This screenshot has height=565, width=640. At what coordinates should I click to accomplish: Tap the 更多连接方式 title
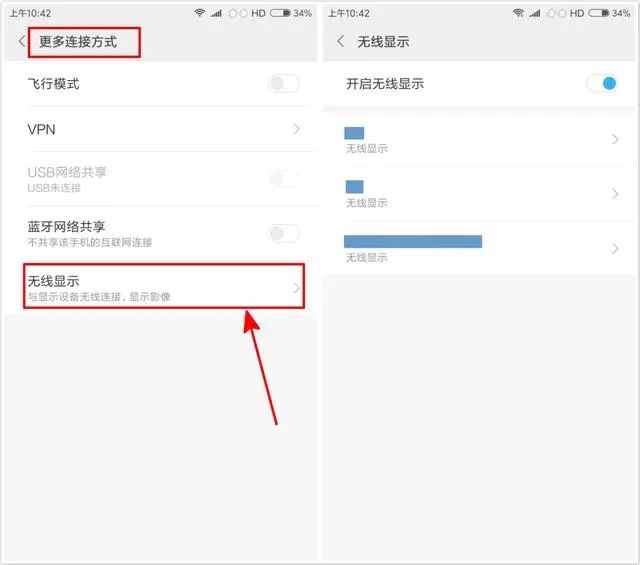[78, 42]
